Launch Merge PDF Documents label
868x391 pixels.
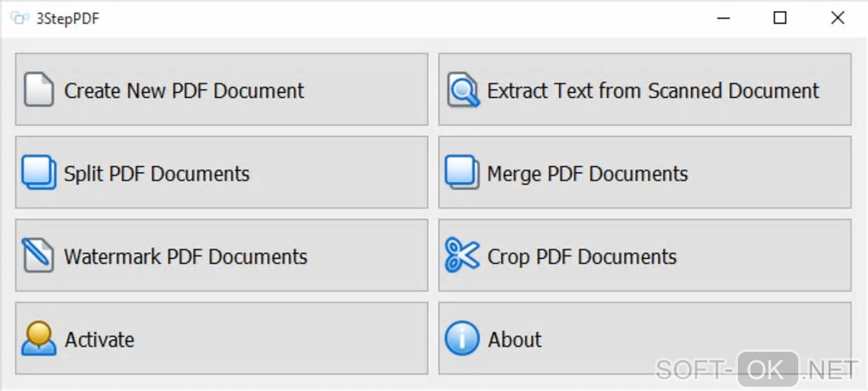(x=587, y=174)
